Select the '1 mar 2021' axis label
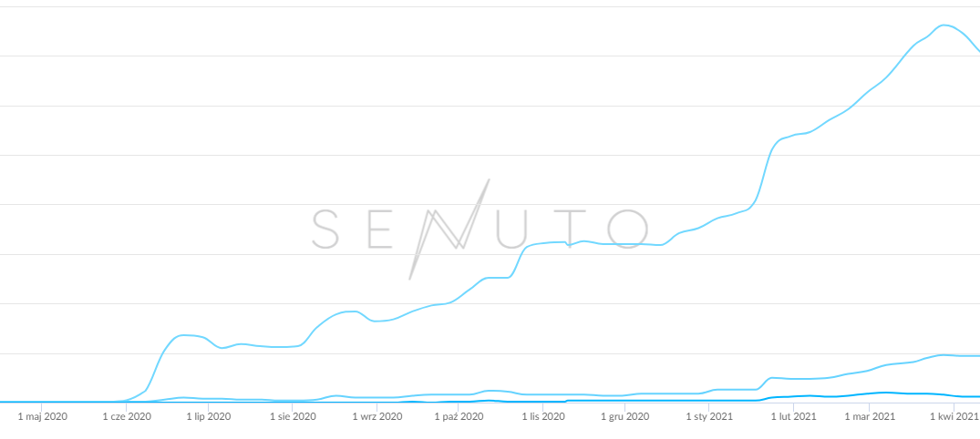 [x=870, y=417]
